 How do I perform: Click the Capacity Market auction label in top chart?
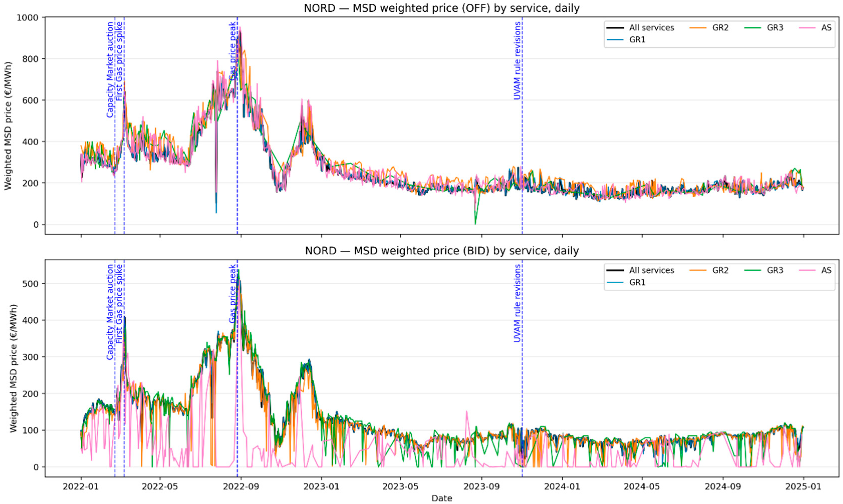pyautogui.click(x=110, y=70)
